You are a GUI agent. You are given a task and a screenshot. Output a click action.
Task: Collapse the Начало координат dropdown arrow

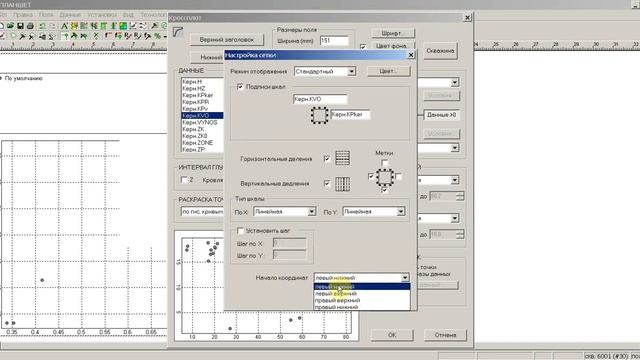404,278
